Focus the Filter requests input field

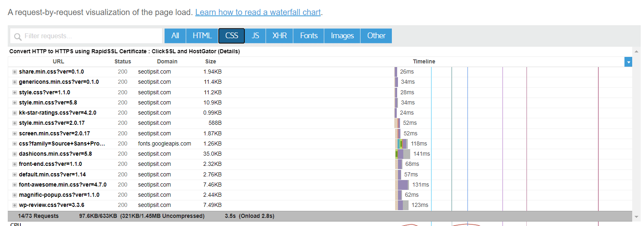[x=86, y=36]
